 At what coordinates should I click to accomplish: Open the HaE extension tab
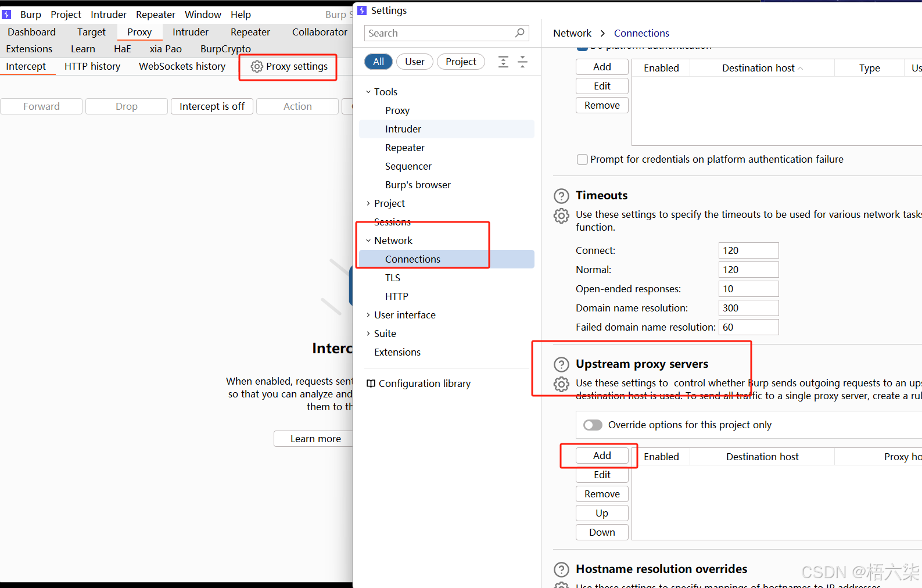pos(123,49)
